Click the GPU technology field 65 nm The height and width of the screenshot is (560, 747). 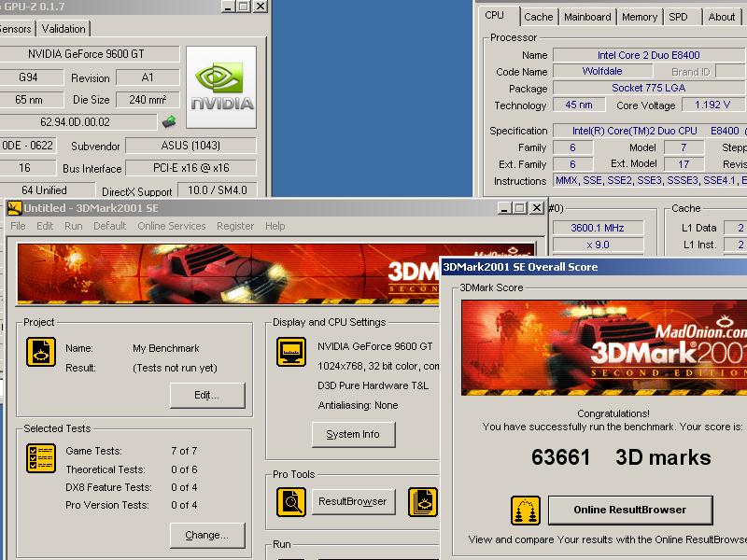[x=32, y=100]
